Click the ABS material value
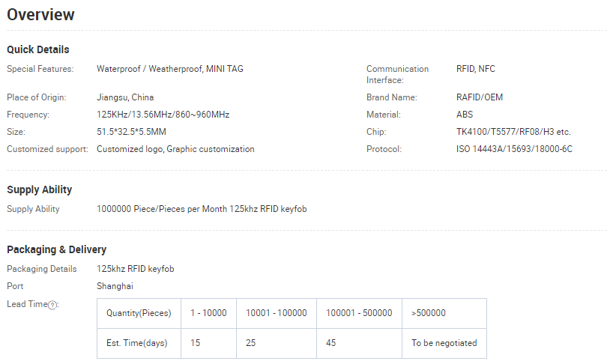 pos(465,115)
